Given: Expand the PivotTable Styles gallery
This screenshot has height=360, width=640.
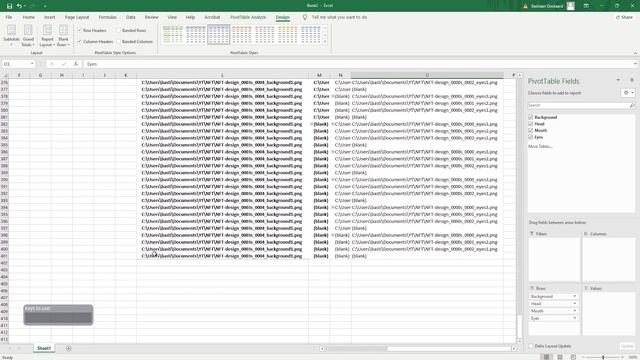Looking at the screenshot, I should pyautogui.click(x=325, y=42).
